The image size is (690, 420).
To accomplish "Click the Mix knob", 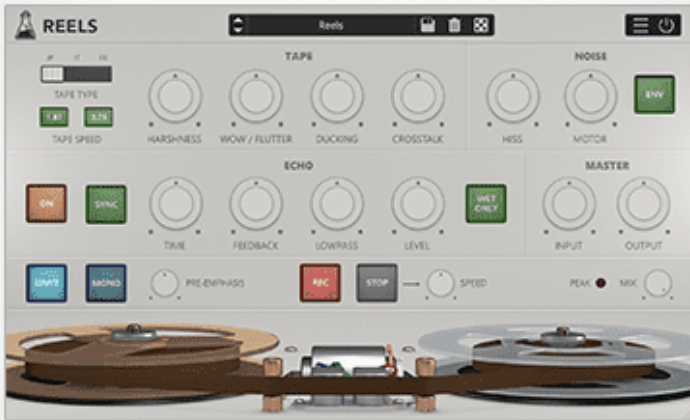I will point(658,283).
